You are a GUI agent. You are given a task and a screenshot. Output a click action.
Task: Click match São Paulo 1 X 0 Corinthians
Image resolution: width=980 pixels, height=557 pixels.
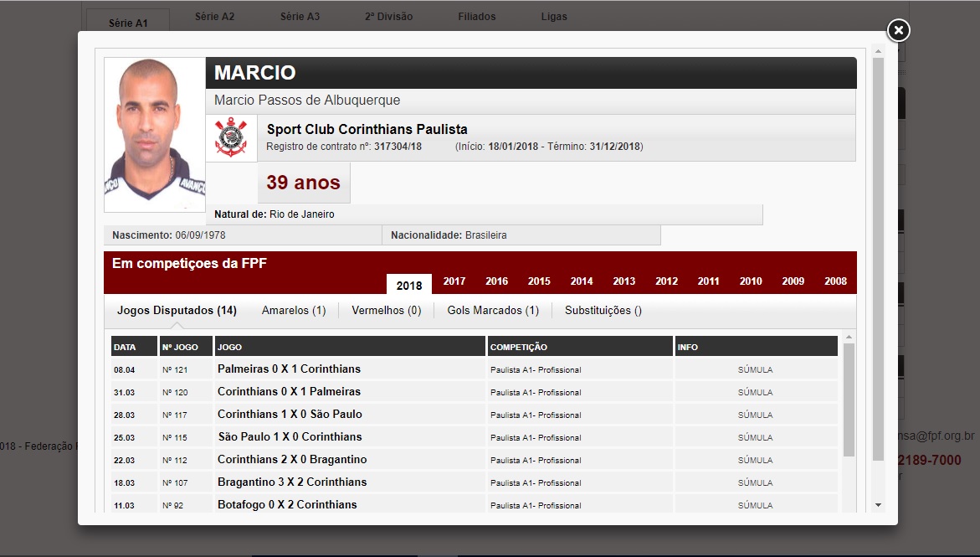(x=290, y=437)
